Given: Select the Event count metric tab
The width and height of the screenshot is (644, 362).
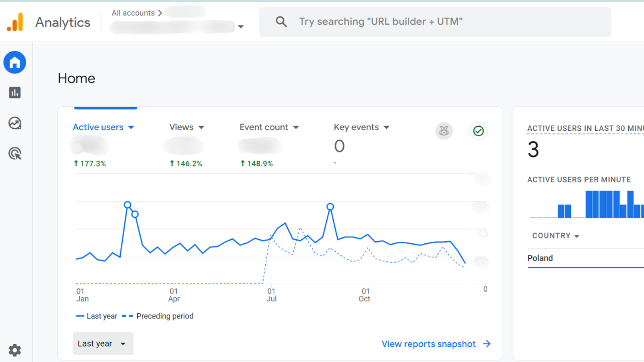Looking at the screenshot, I should pyautogui.click(x=268, y=127).
